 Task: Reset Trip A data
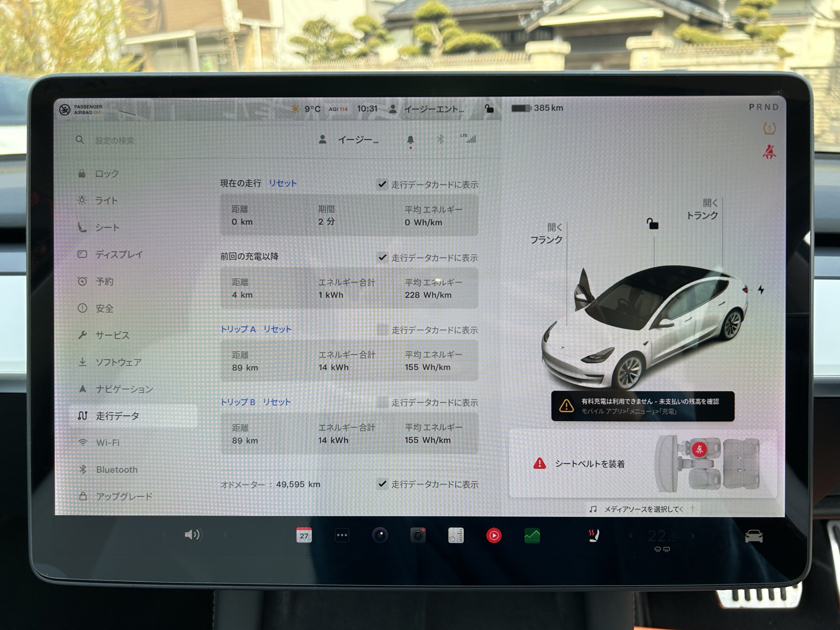(x=277, y=329)
